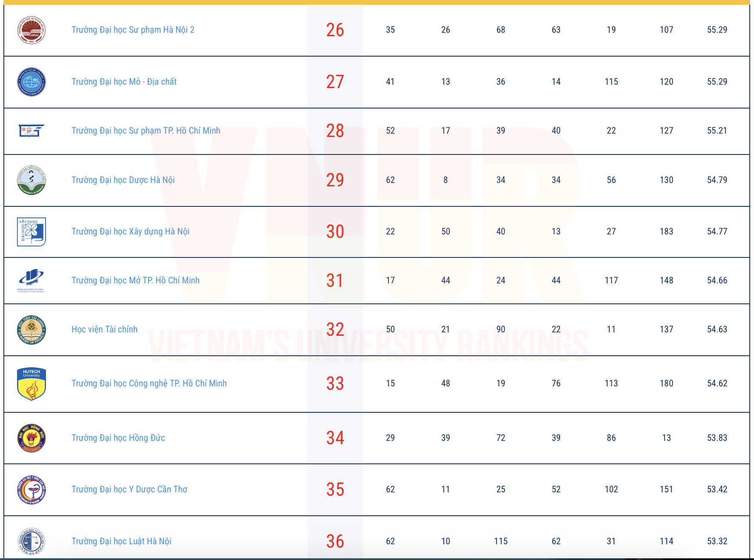Click the Hanoi Law University logo
The width and height of the screenshot is (754, 560).
(31, 541)
